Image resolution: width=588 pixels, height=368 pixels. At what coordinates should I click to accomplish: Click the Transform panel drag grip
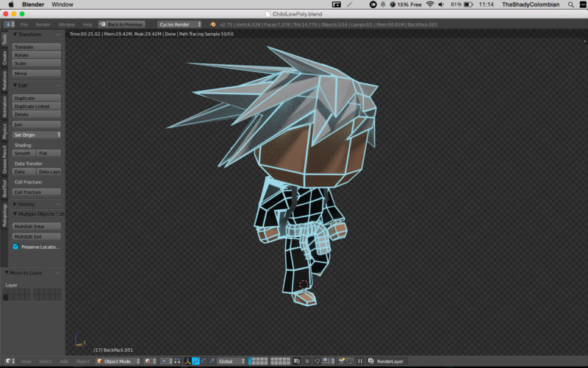[x=58, y=34]
